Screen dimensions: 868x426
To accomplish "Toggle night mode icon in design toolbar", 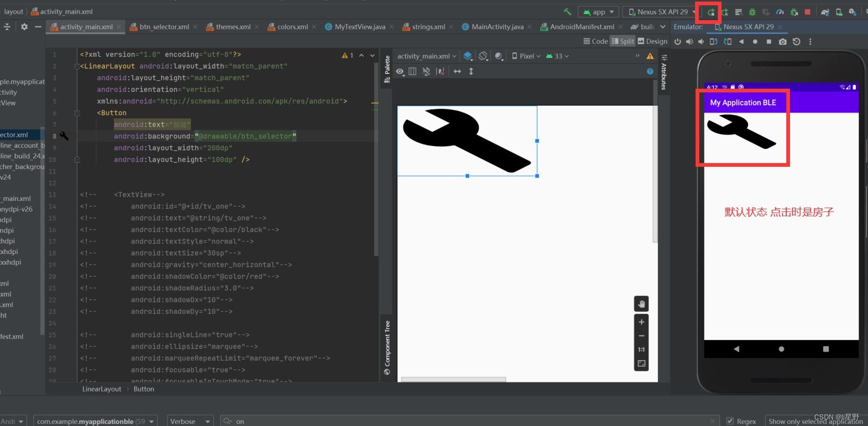I will pos(499,56).
